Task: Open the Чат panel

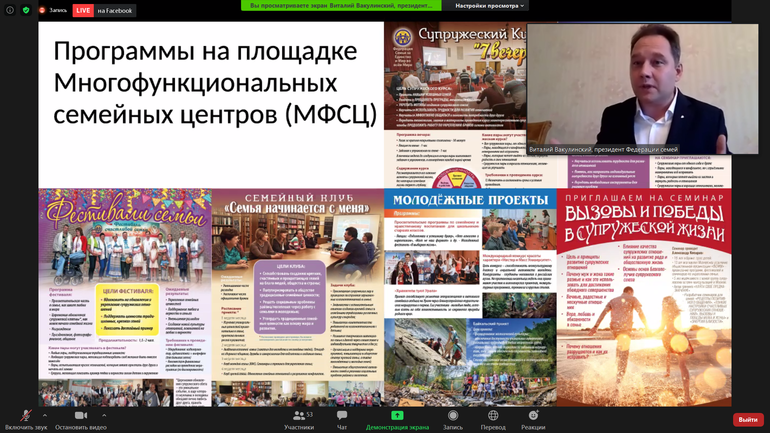Action: [342, 420]
